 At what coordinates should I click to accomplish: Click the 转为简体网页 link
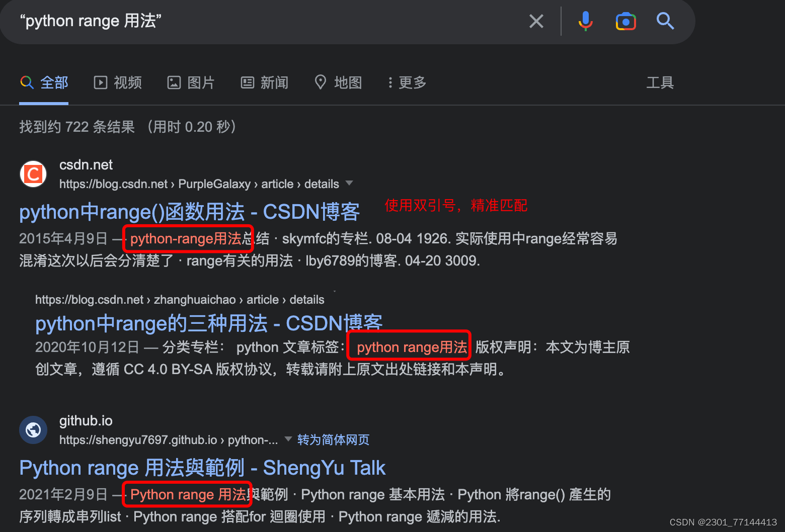(333, 440)
